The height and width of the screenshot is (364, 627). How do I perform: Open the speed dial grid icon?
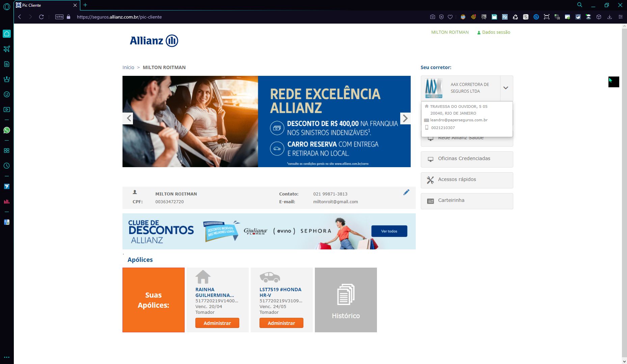tap(7, 151)
